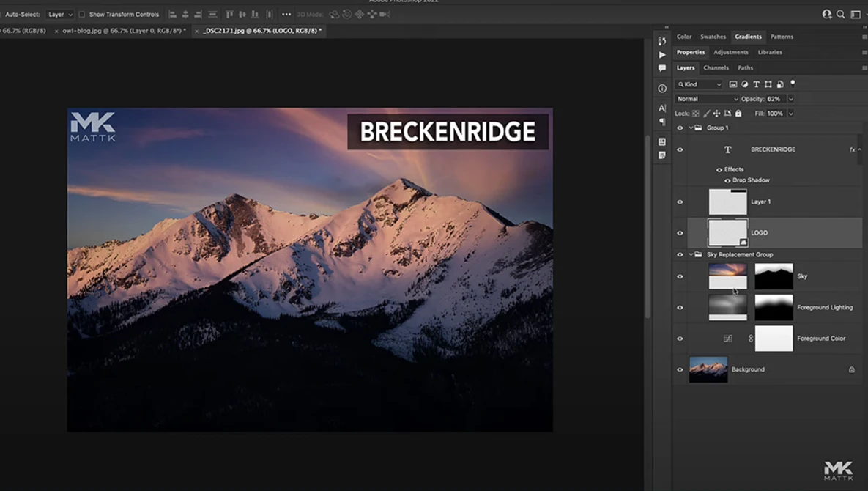
Task: Open the three-dot more align options
Action: [x=286, y=15]
